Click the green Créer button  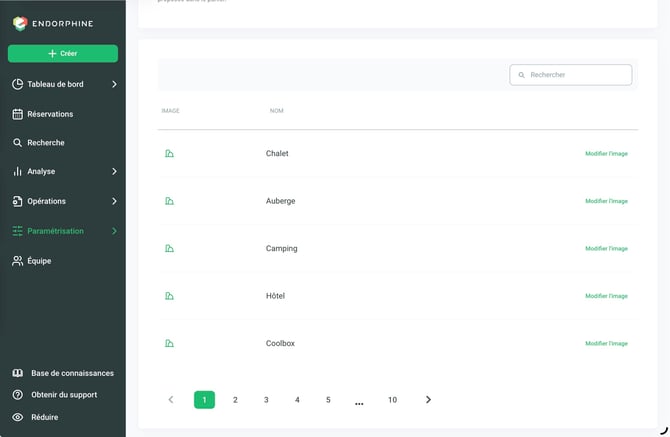point(63,53)
